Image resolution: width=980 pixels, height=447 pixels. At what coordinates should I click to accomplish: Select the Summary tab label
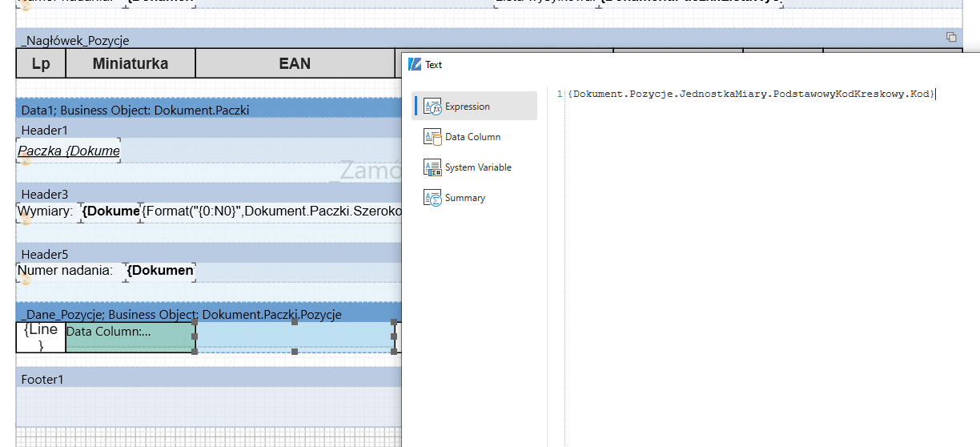click(465, 198)
